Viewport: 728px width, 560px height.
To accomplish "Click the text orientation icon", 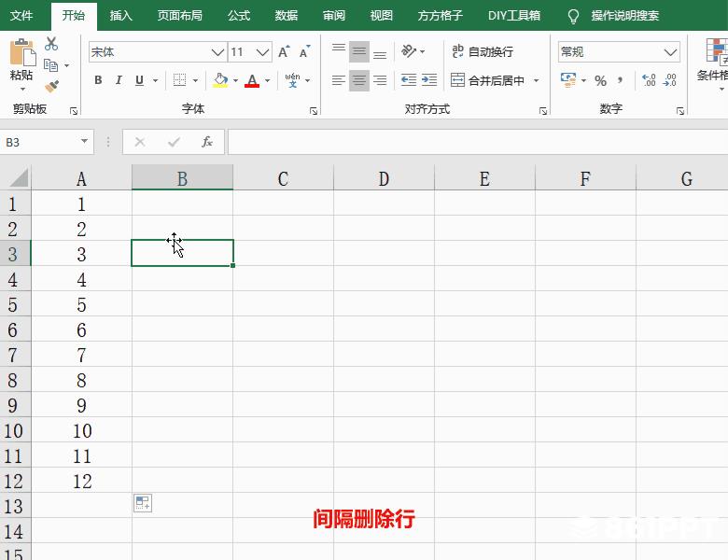I will pyautogui.click(x=409, y=51).
